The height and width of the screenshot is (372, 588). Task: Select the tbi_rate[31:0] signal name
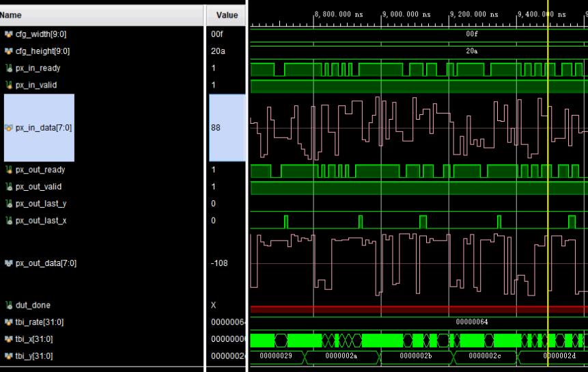pos(40,322)
